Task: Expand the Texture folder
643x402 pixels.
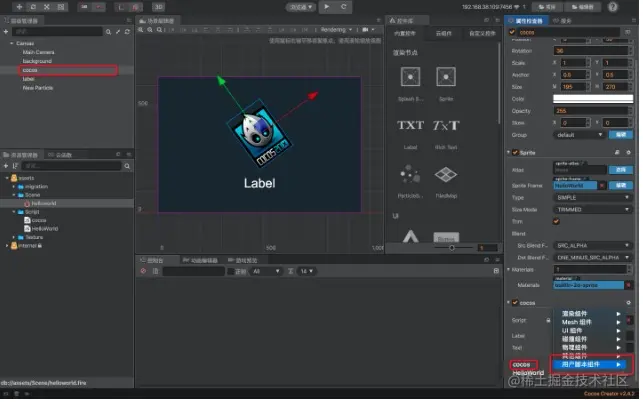Action: 14,238
